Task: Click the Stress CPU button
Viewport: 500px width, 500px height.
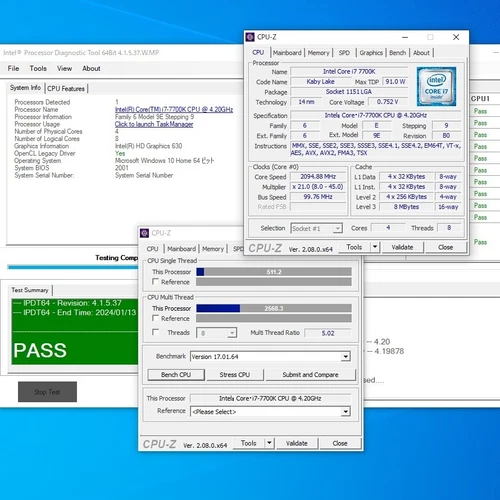Action: click(235, 375)
